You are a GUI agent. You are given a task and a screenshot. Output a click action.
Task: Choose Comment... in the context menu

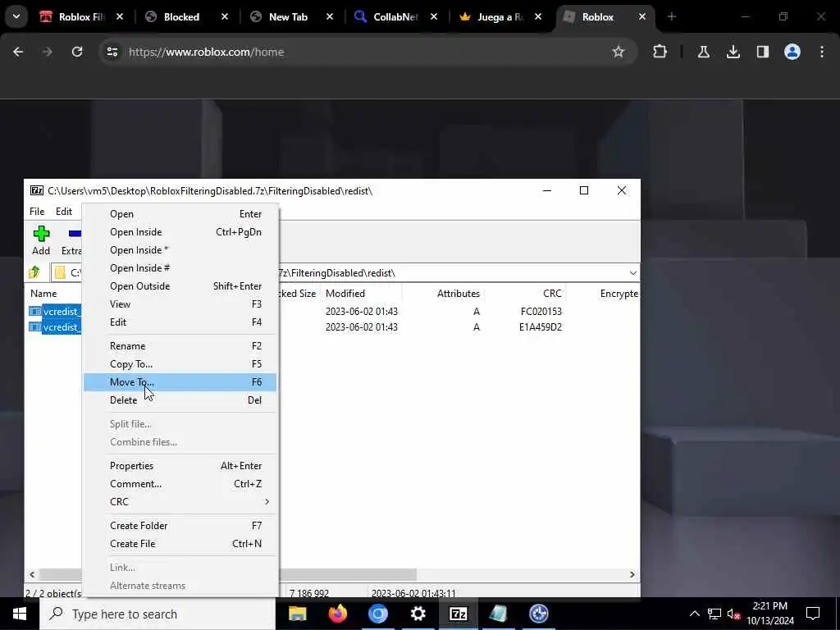pos(180,484)
